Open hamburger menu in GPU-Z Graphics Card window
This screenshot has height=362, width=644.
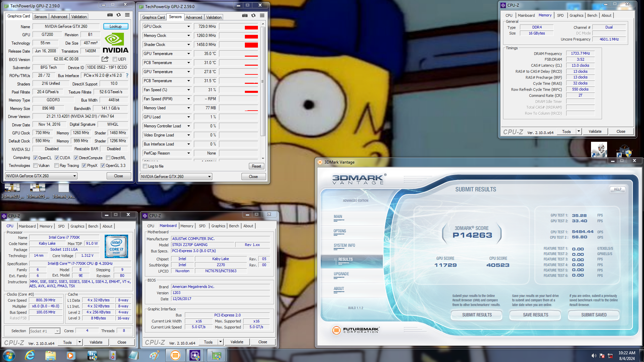pos(127,15)
